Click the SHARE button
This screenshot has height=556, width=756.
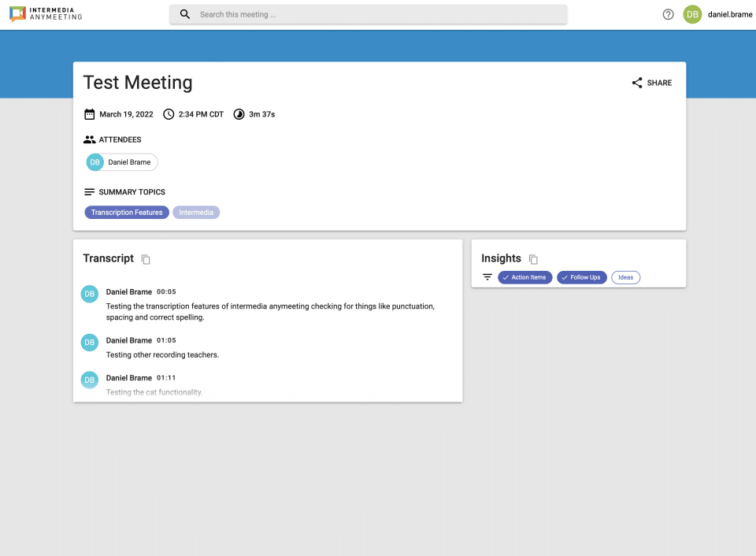(x=651, y=82)
